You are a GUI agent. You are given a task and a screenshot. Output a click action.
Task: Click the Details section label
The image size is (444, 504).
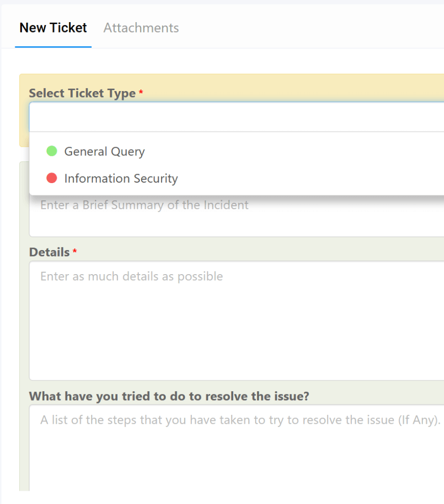[49, 252]
